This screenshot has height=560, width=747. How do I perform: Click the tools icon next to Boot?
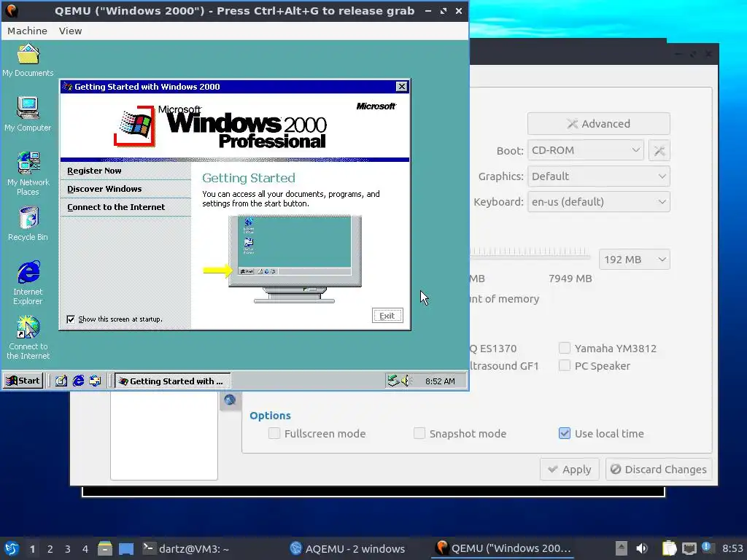click(659, 150)
